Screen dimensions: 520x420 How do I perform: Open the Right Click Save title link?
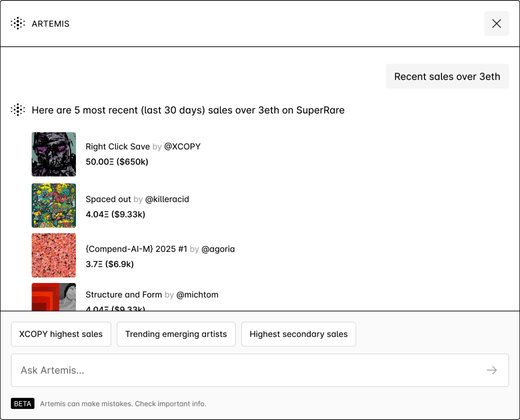tap(118, 147)
